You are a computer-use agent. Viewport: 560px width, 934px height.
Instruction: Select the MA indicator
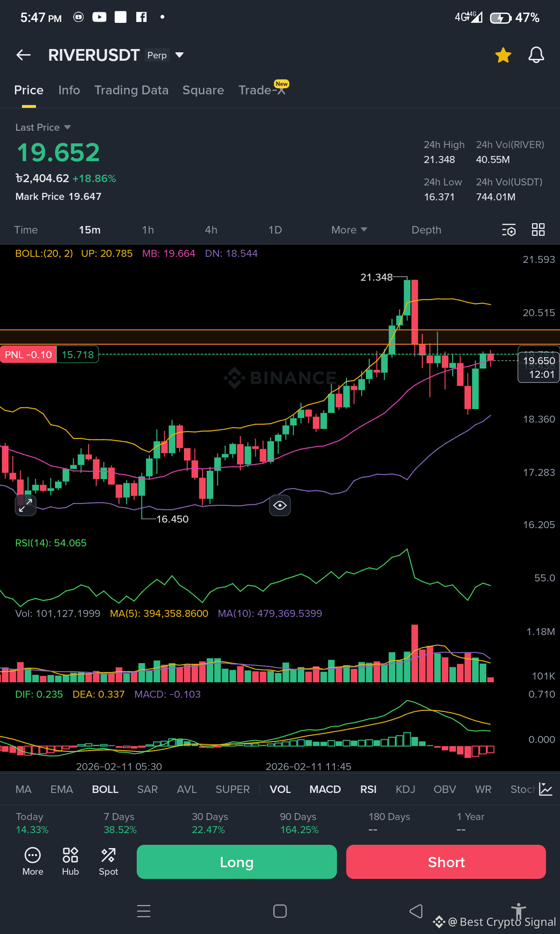click(x=23, y=789)
